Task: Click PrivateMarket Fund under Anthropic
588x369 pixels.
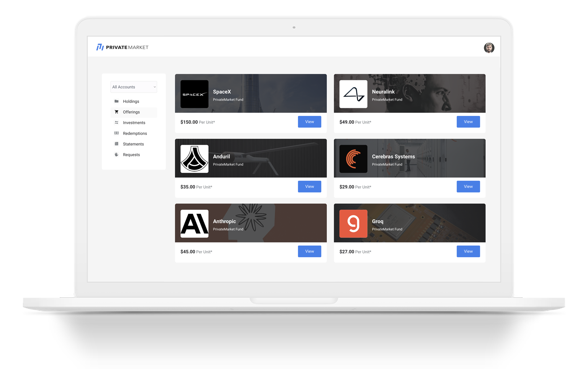Action: (228, 229)
